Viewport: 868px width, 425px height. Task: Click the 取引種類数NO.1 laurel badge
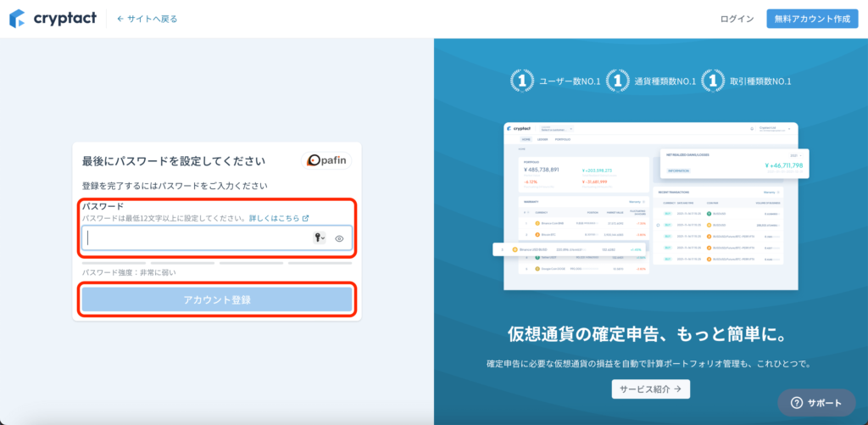pos(712,81)
